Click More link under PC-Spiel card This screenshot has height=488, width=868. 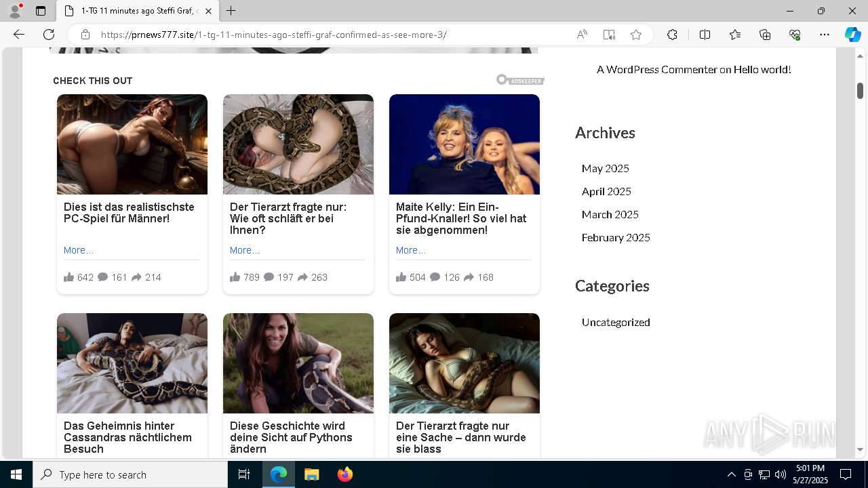(79, 250)
